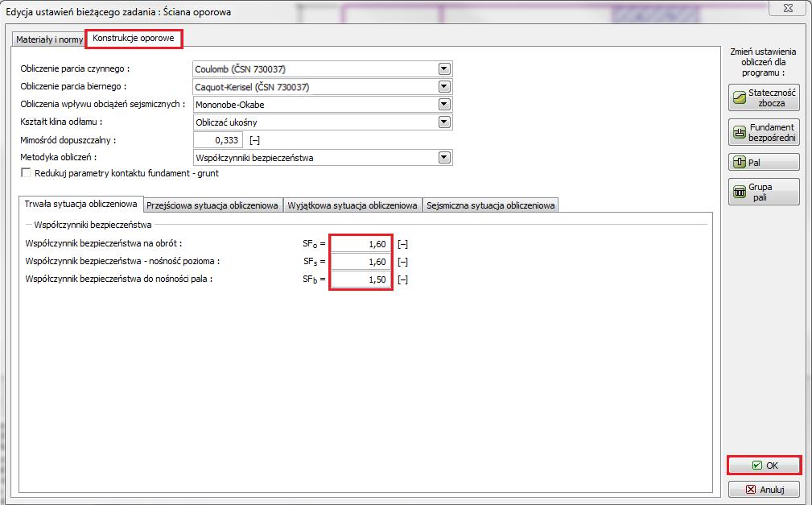The width and height of the screenshot is (812, 505).
Task: Confirm settings with the OK button
Action: (x=765, y=466)
